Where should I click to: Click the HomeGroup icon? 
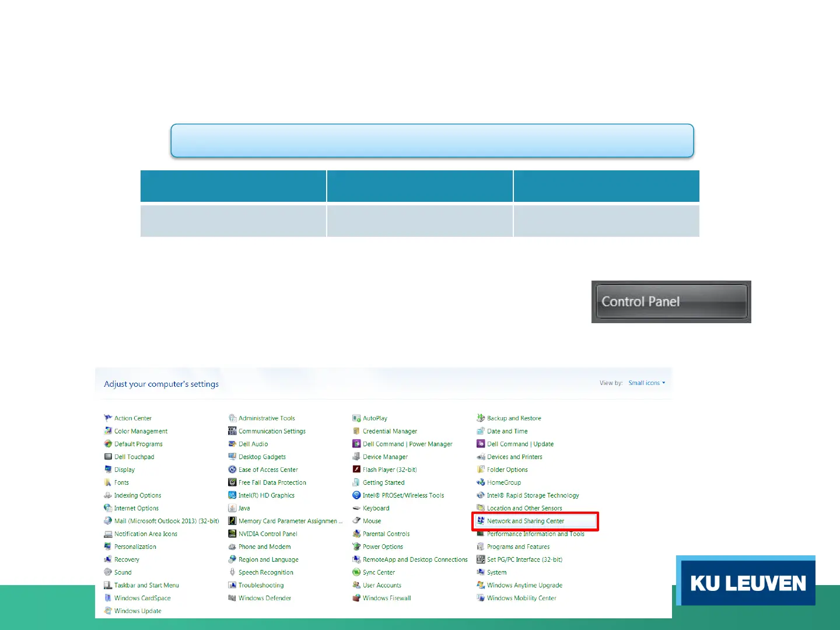coord(481,482)
